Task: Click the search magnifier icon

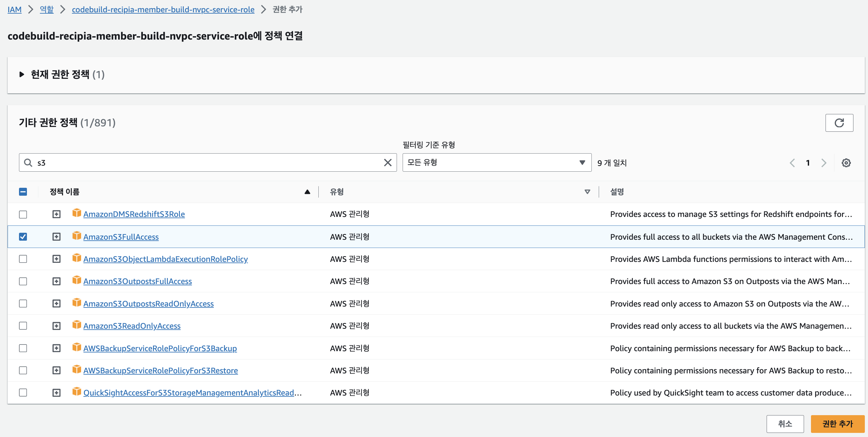Action: click(x=28, y=163)
